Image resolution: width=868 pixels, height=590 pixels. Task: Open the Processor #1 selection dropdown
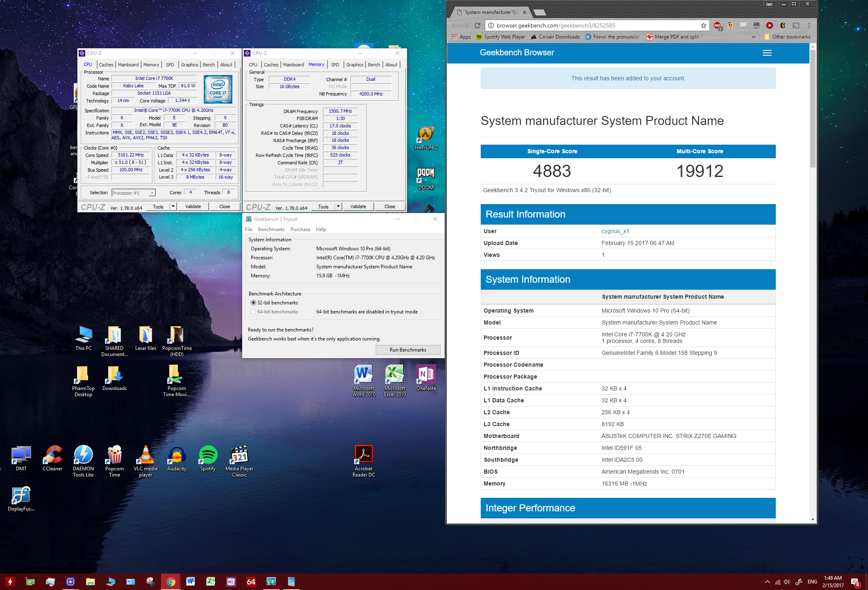pos(134,193)
